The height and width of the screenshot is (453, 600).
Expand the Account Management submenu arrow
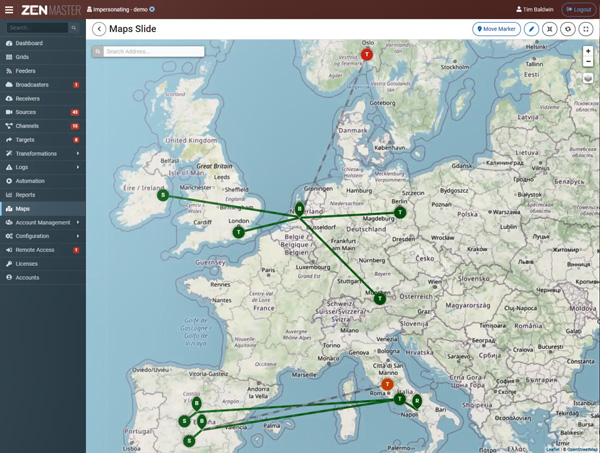78,222
